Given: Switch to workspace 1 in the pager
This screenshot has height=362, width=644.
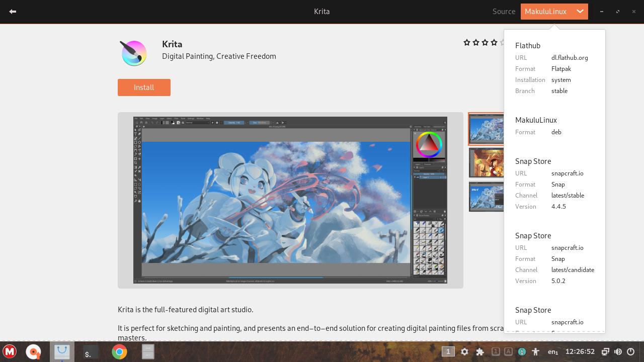Looking at the screenshot, I should tap(448, 351).
